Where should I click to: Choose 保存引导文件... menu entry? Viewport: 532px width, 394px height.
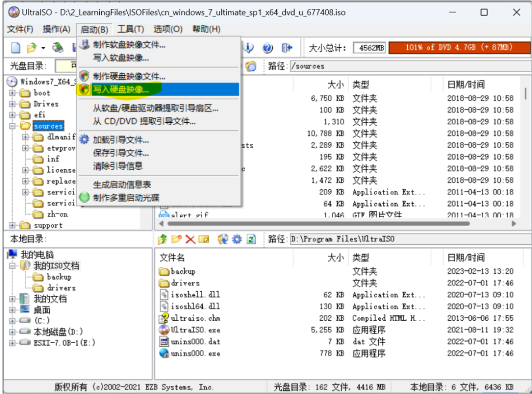(x=159, y=153)
